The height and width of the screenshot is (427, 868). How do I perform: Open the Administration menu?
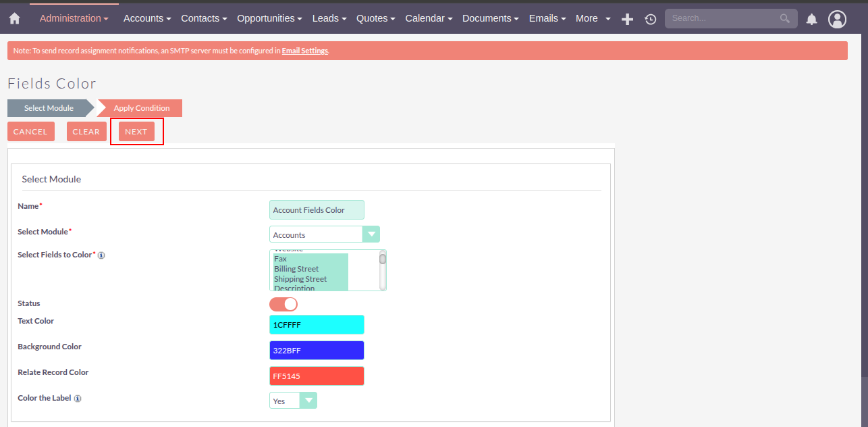74,19
